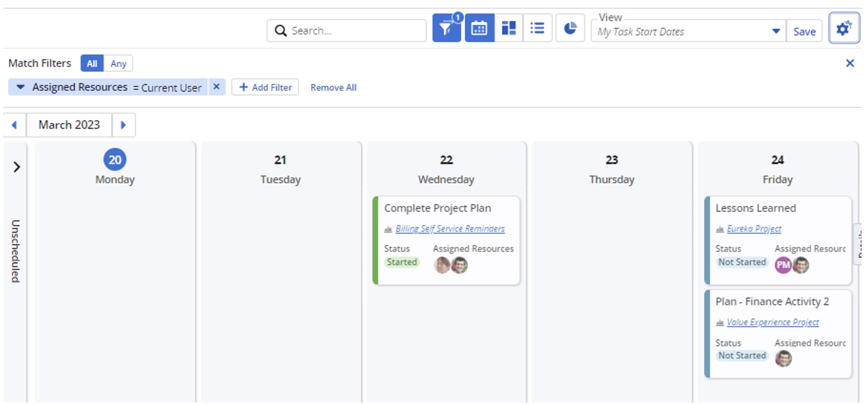
Task: Click the project icon beside Value Experience Project
Action: point(720,322)
